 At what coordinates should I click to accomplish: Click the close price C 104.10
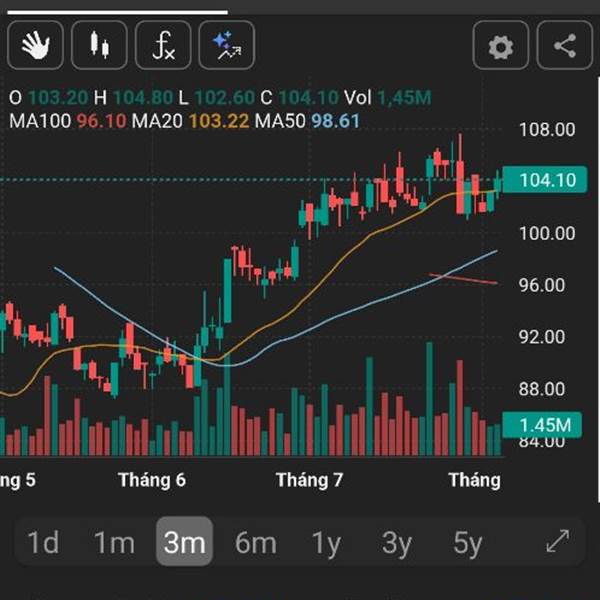(x=300, y=98)
